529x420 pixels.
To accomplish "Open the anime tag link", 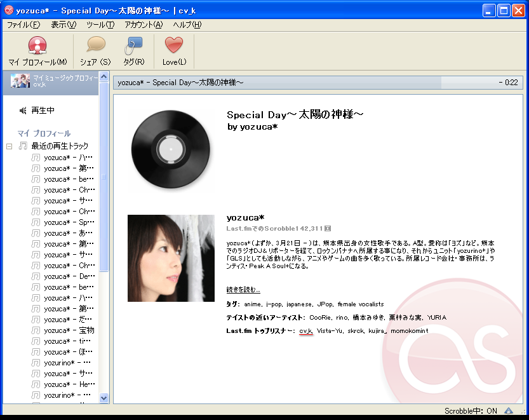I will [x=252, y=304].
